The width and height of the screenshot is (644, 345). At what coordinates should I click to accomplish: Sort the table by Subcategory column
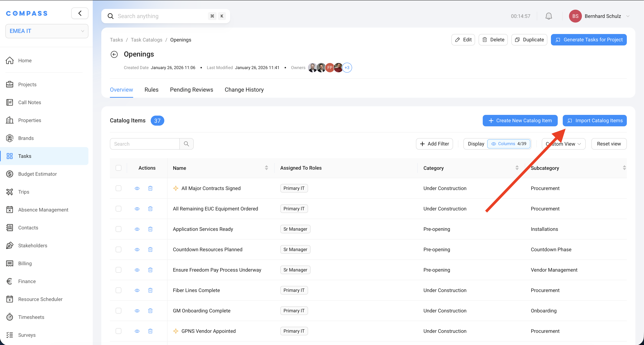click(x=624, y=168)
